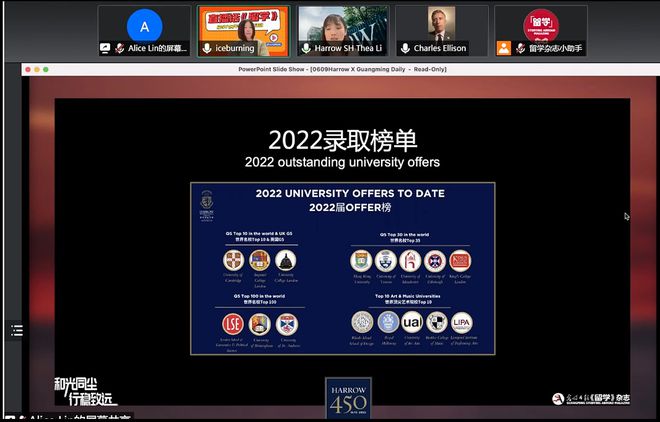Image resolution: width=660 pixels, height=422 pixels.
Task: Click the muted microphone icon beside 留学杂志小助手
Action: click(520, 48)
